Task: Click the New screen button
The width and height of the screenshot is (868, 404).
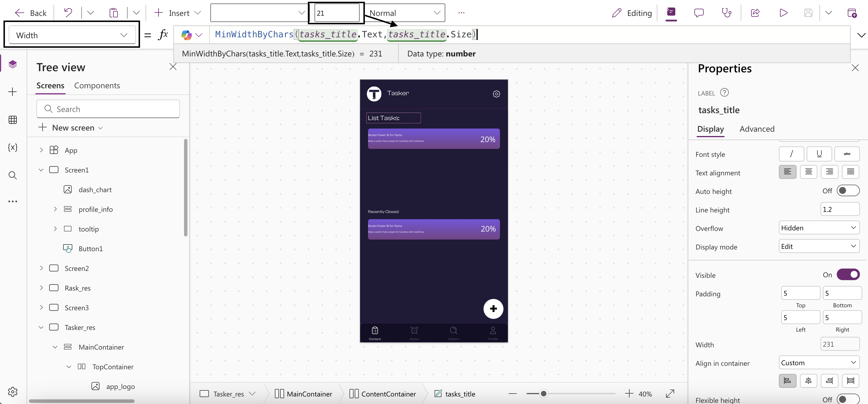Action: [x=70, y=128]
